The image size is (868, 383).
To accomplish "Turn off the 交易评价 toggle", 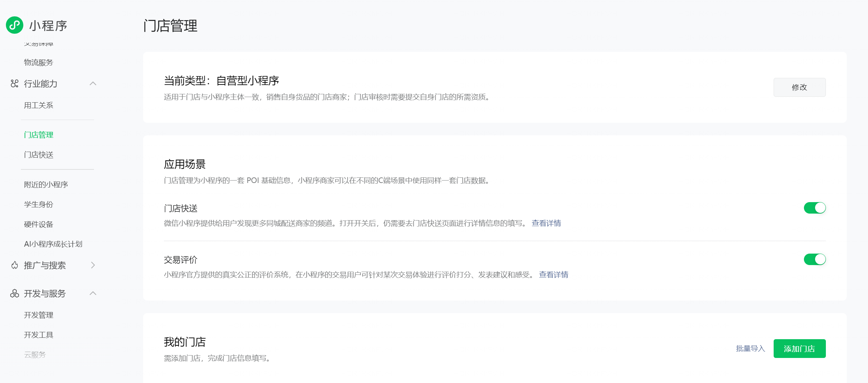I will [x=814, y=260].
